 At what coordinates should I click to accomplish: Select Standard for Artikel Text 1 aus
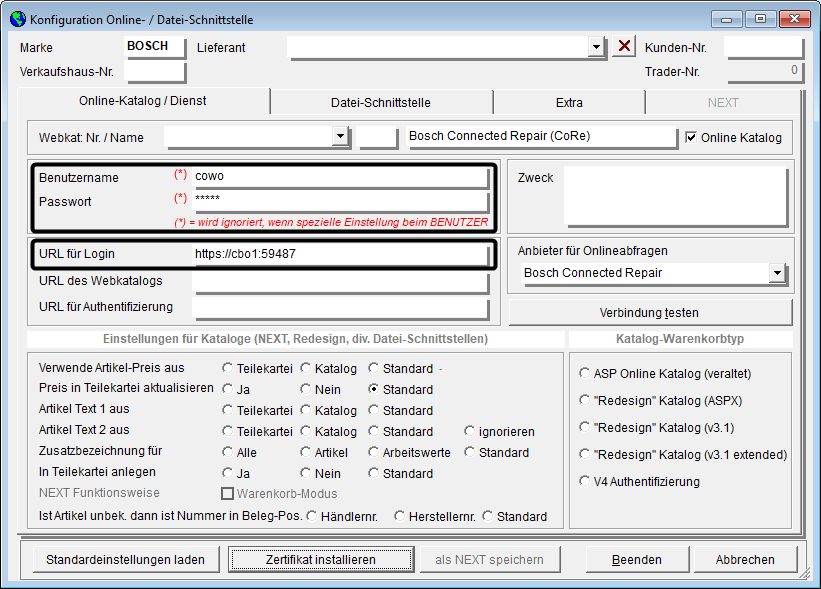pos(373,410)
